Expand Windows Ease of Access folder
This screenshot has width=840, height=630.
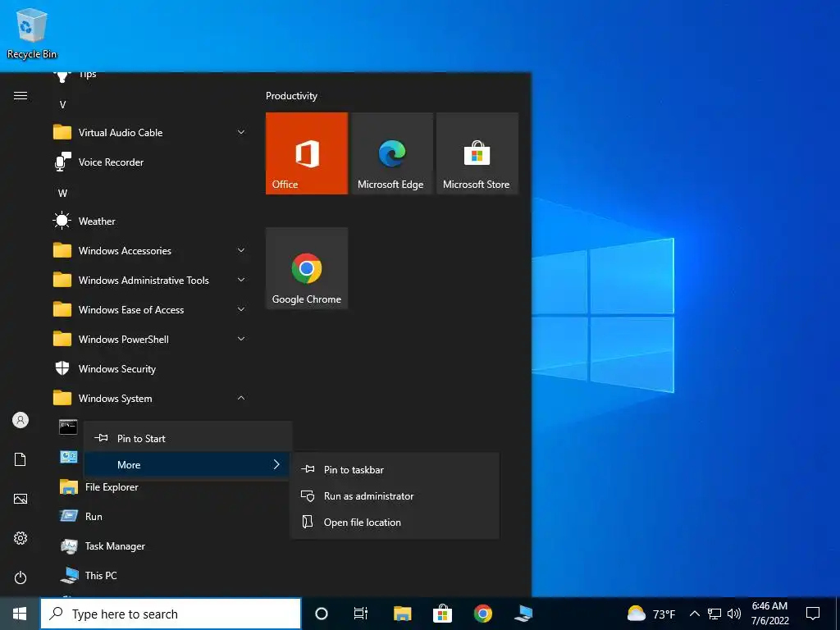pyautogui.click(x=150, y=309)
